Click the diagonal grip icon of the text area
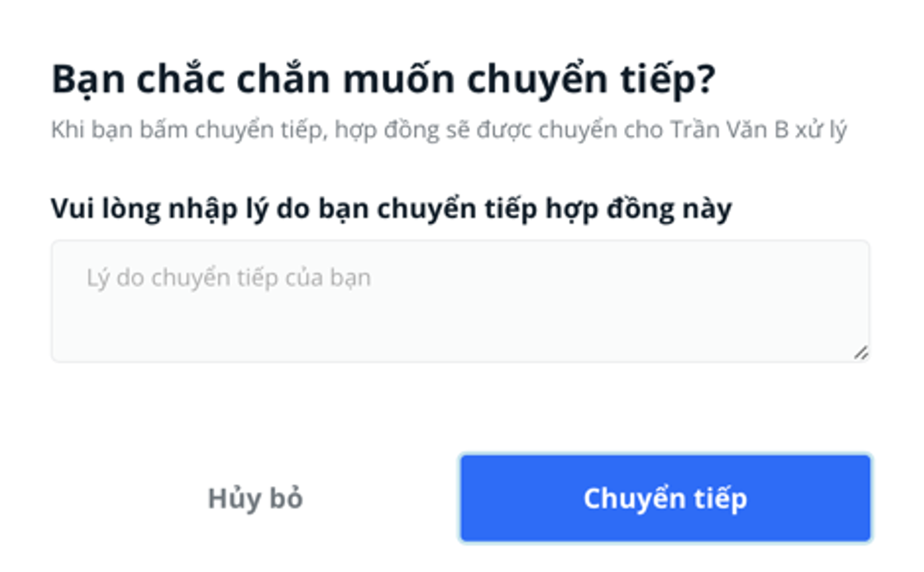 (x=861, y=352)
